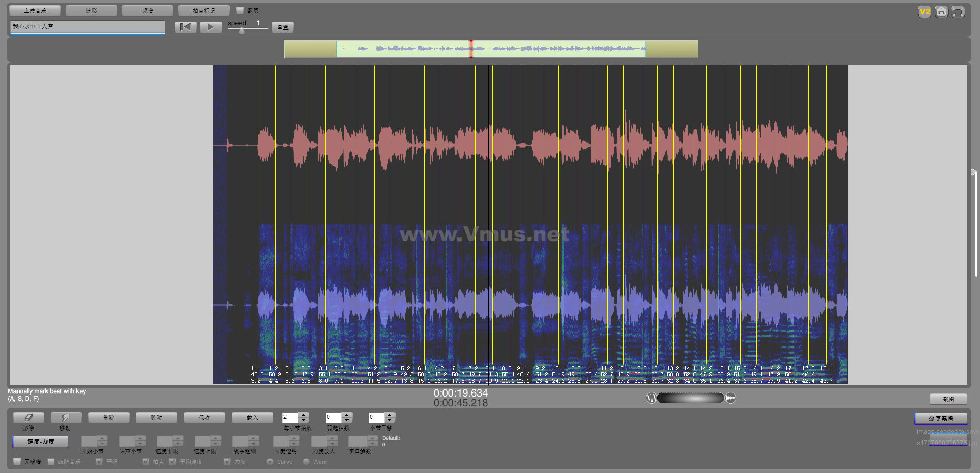Decrease the 弱起拍数 value with down arrow
The height and width of the screenshot is (473, 980).
click(x=347, y=420)
